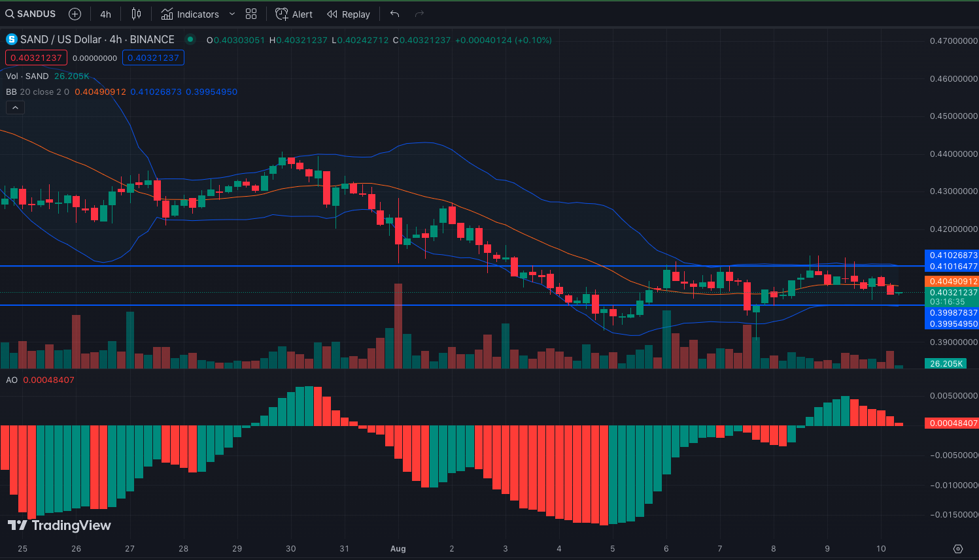Start bar Replay mode
979x560 pixels.
click(x=349, y=14)
